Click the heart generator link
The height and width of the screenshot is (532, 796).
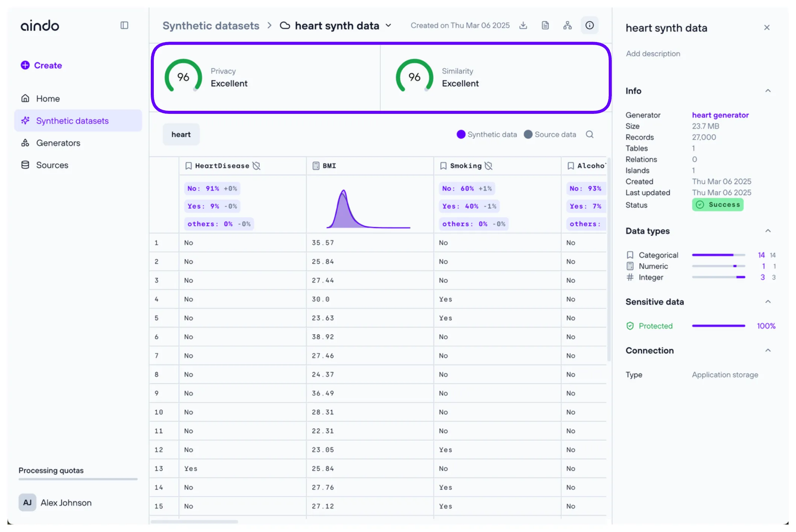pyautogui.click(x=720, y=115)
